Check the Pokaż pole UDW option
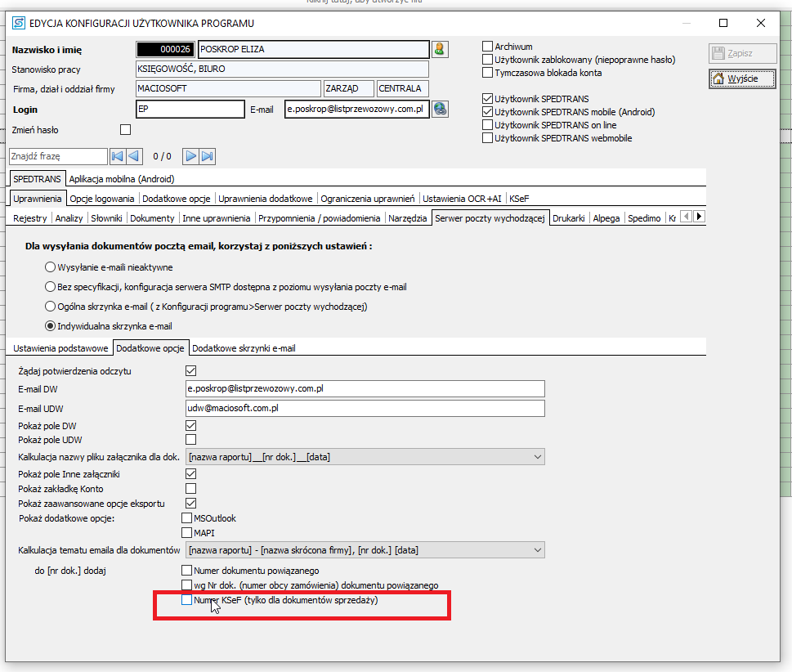 tap(191, 440)
